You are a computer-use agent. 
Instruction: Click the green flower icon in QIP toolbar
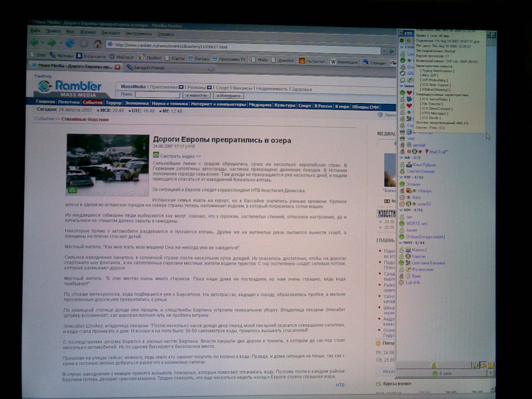coord(402,41)
